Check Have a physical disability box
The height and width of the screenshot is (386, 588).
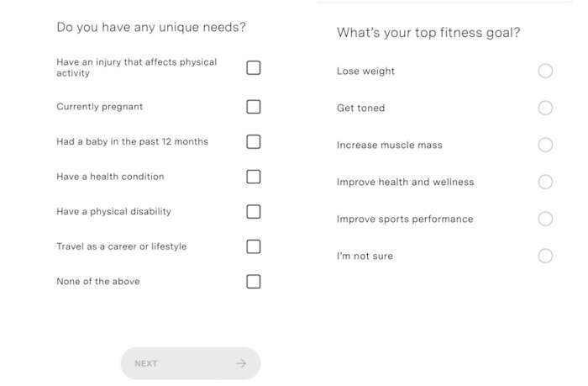(253, 211)
